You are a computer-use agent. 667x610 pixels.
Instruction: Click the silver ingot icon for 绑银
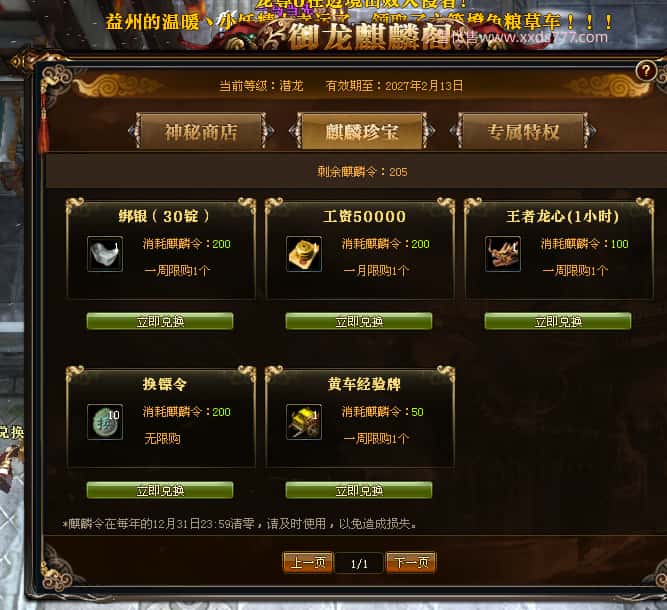(x=105, y=254)
